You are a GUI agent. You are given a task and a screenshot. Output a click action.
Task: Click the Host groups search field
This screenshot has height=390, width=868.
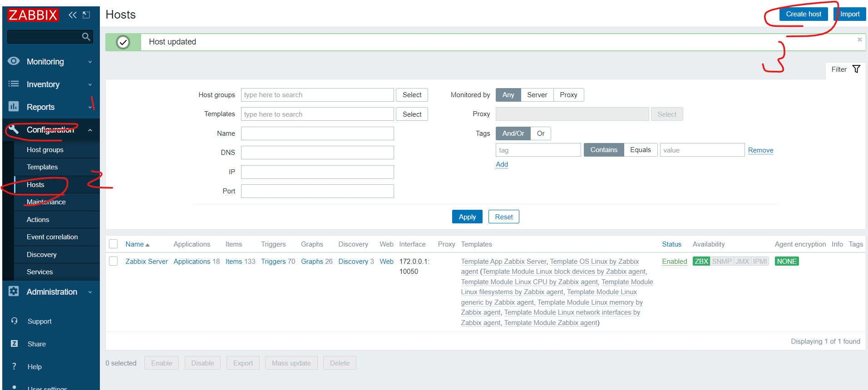(x=317, y=95)
